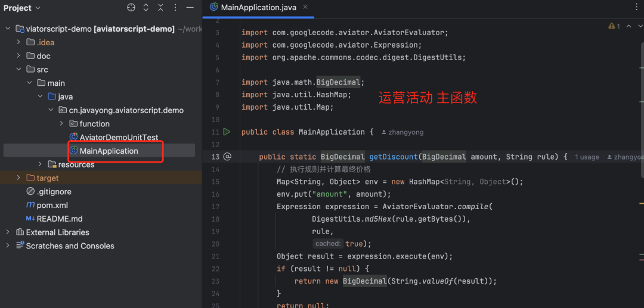Open the warning indicator showing 1 problem
Viewport: 644px width, 308px height.
(614, 26)
